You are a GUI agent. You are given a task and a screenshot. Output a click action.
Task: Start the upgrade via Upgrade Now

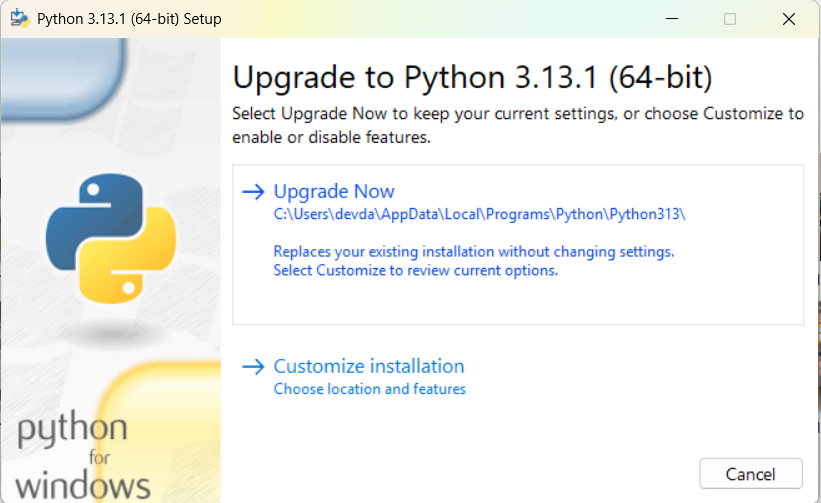coord(334,192)
